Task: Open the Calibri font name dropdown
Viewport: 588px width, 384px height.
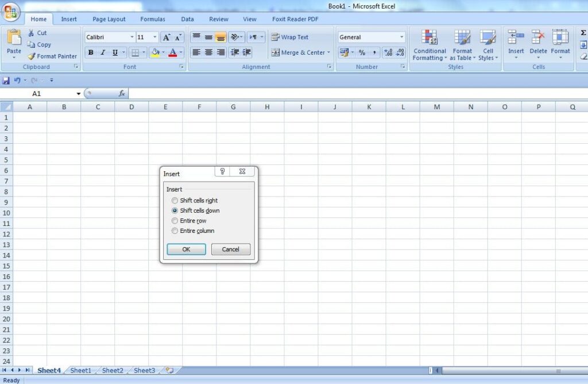Action: [x=132, y=37]
